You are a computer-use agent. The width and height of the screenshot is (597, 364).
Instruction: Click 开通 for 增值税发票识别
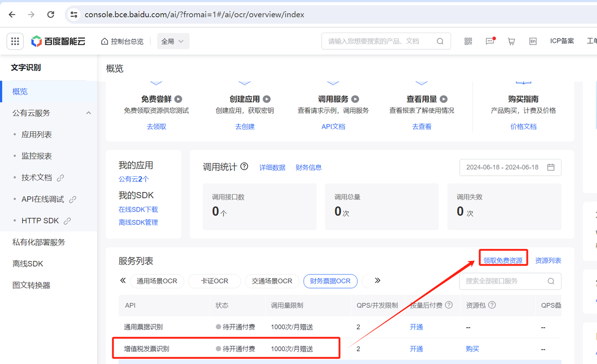pos(416,349)
